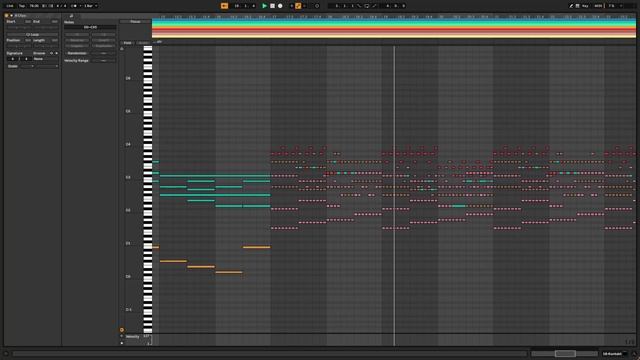640x360 pixels.
Task: Open the 1 Bar quantization menu
Action: tap(90, 6)
